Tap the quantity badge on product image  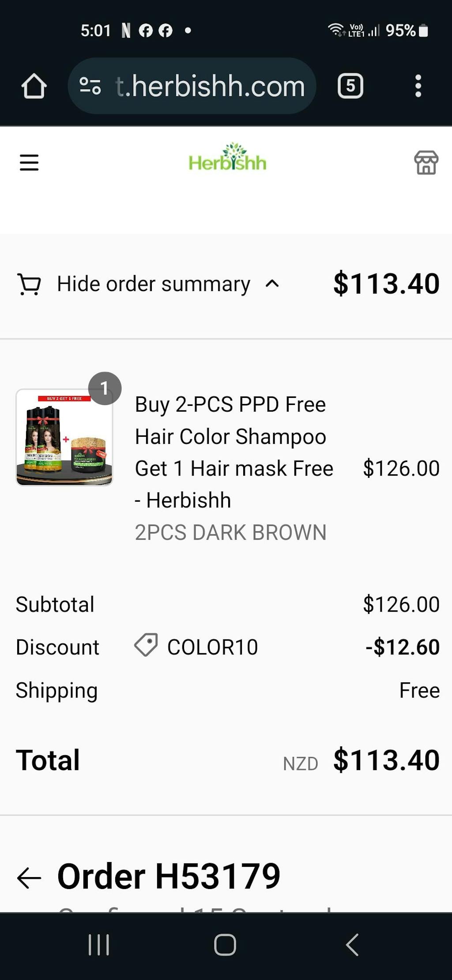[105, 389]
